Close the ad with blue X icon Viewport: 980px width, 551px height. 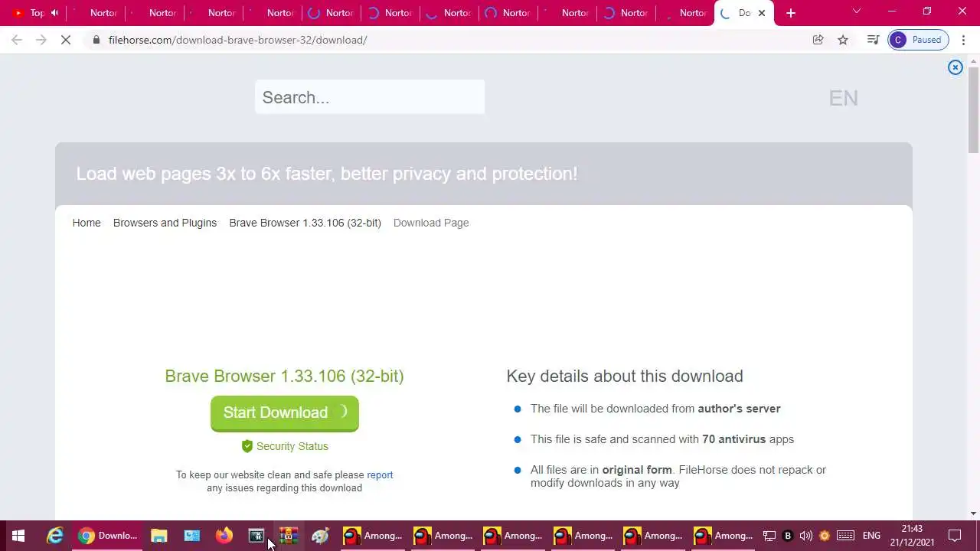955,67
